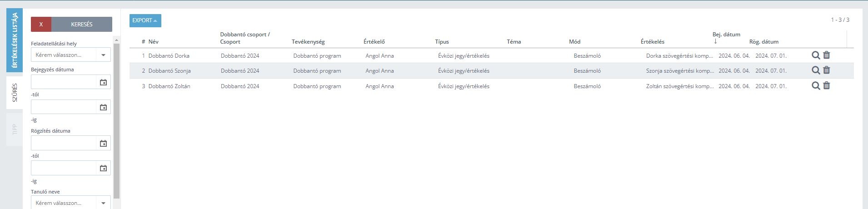Click the filter panel vertical scrollbar

116,121
